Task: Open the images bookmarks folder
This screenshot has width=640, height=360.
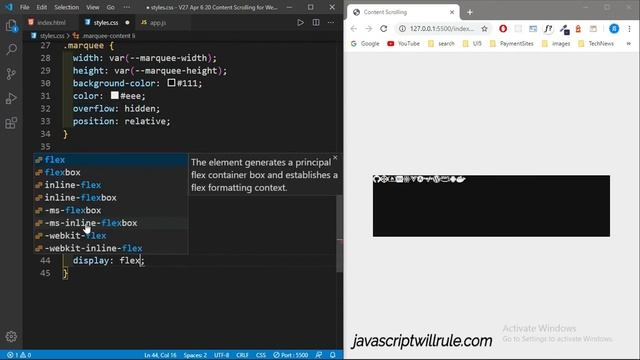Action: click(556, 44)
